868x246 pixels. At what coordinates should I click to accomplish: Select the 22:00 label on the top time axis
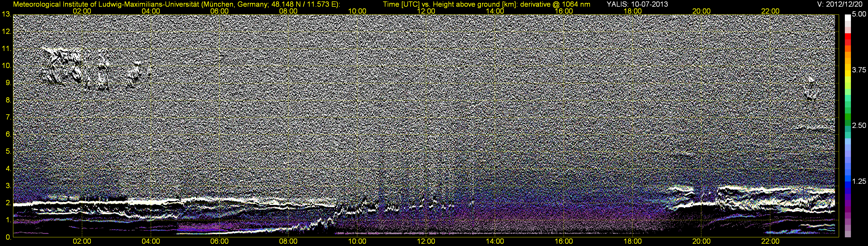pos(770,11)
